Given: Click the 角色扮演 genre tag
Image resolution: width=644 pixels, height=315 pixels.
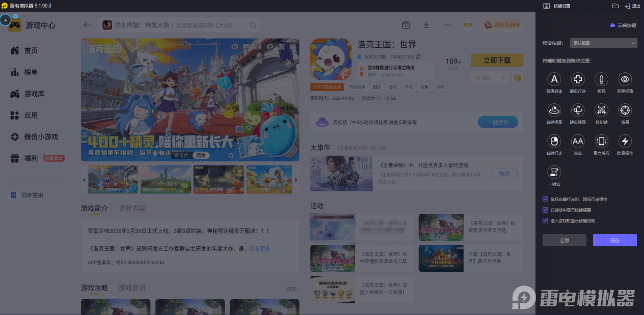Looking at the screenshot, I should click(x=356, y=87).
